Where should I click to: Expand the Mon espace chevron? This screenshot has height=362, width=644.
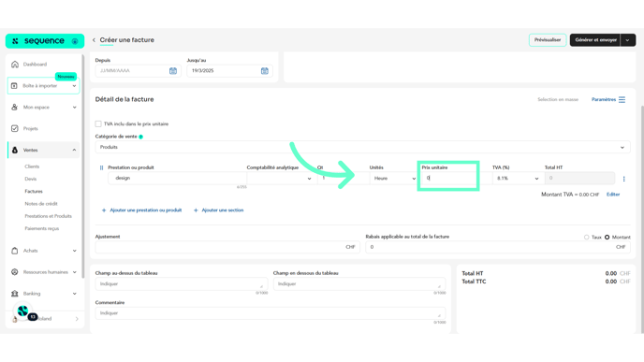[x=74, y=108]
